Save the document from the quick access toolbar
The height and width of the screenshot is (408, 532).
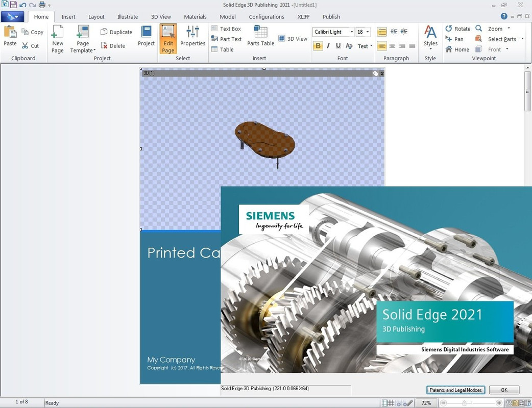point(13,5)
